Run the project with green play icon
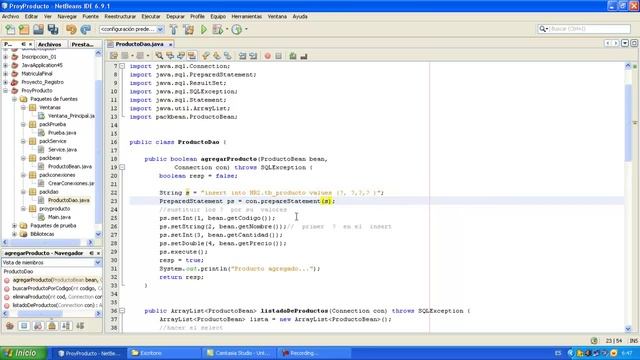 (204, 29)
